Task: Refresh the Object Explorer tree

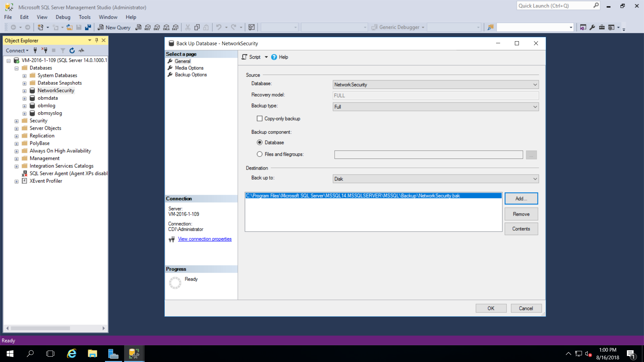Action: tap(72, 50)
